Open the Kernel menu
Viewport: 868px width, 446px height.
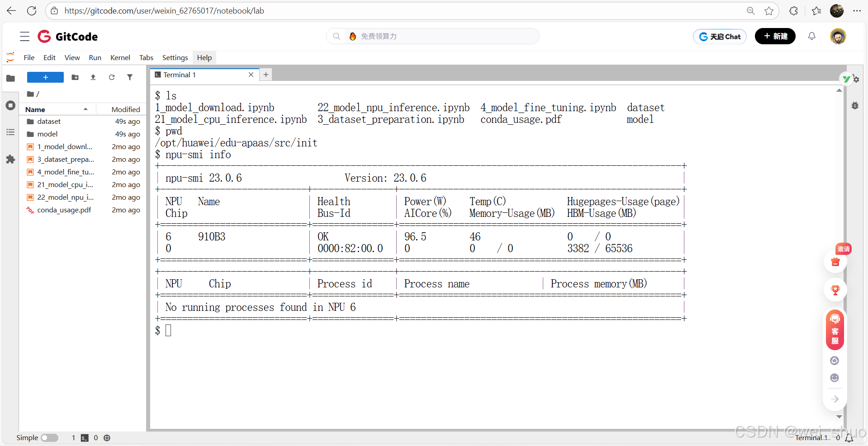(x=120, y=57)
